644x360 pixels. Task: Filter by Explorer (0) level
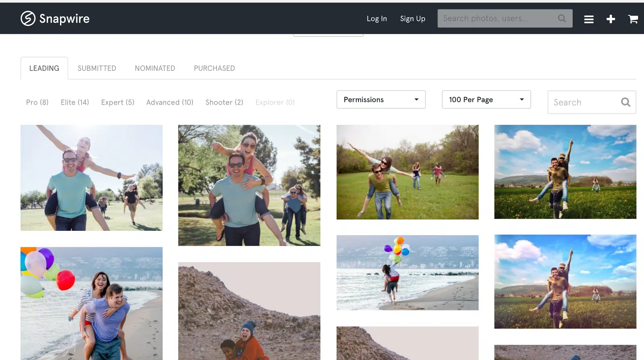[275, 102]
